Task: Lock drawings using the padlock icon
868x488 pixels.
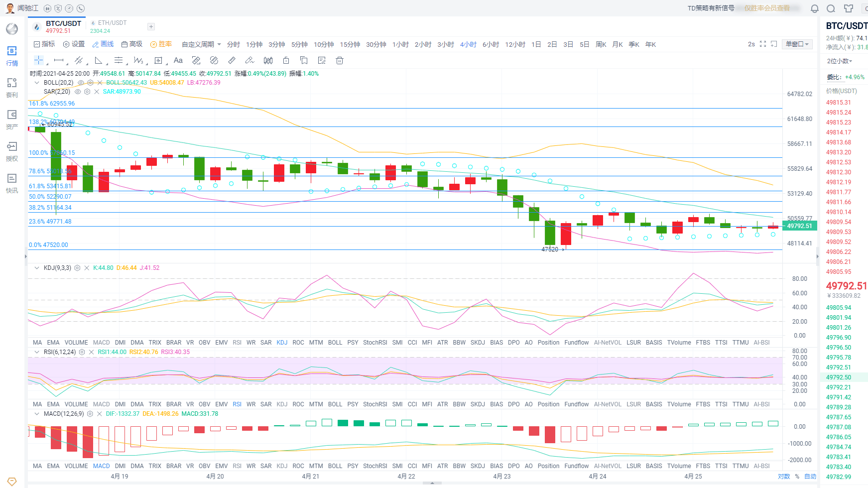Action: [286, 60]
